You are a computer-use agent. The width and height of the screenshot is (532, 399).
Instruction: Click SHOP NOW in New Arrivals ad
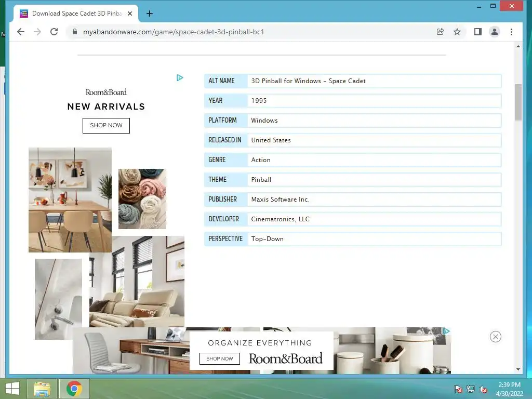pyautogui.click(x=106, y=126)
